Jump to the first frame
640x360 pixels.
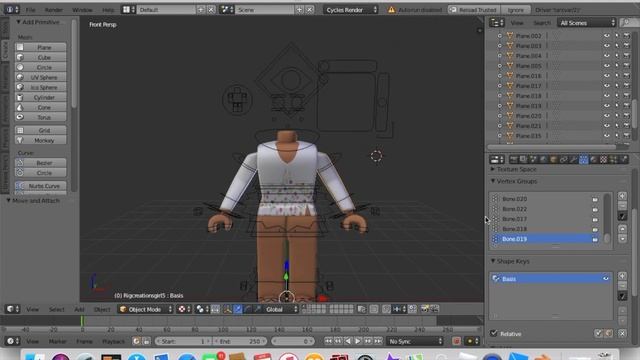[328, 341]
